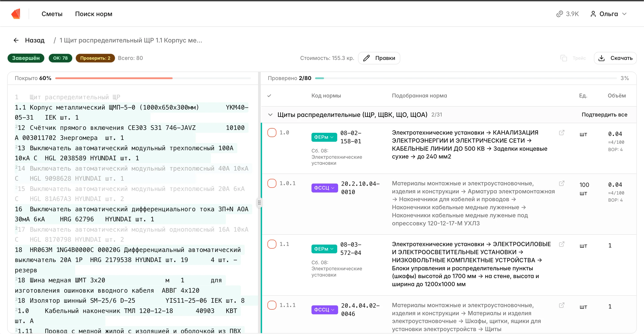The width and height of the screenshot is (644, 334).
Task: Go to Поиск норм section
Action: (x=93, y=14)
